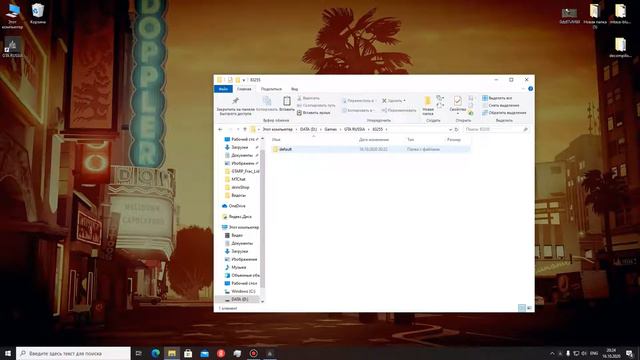The height and width of the screenshot is (360, 640).
Task: Open the Файл (File) ribbon tab
Action: pyautogui.click(x=223, y=89)
